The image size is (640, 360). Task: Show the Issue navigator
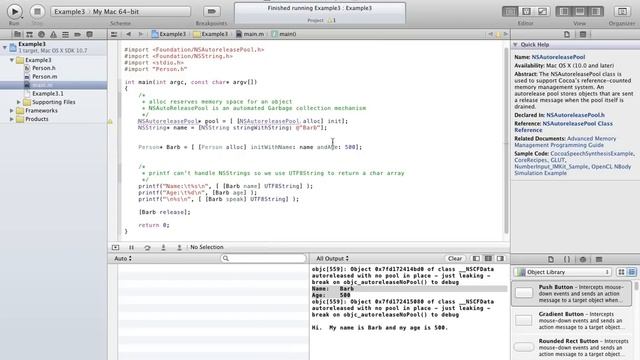point(53,34)
